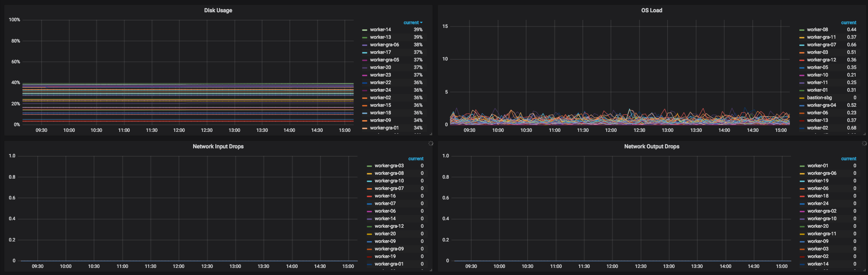Select worker-03 in OS Load legend

click(817, 52)
